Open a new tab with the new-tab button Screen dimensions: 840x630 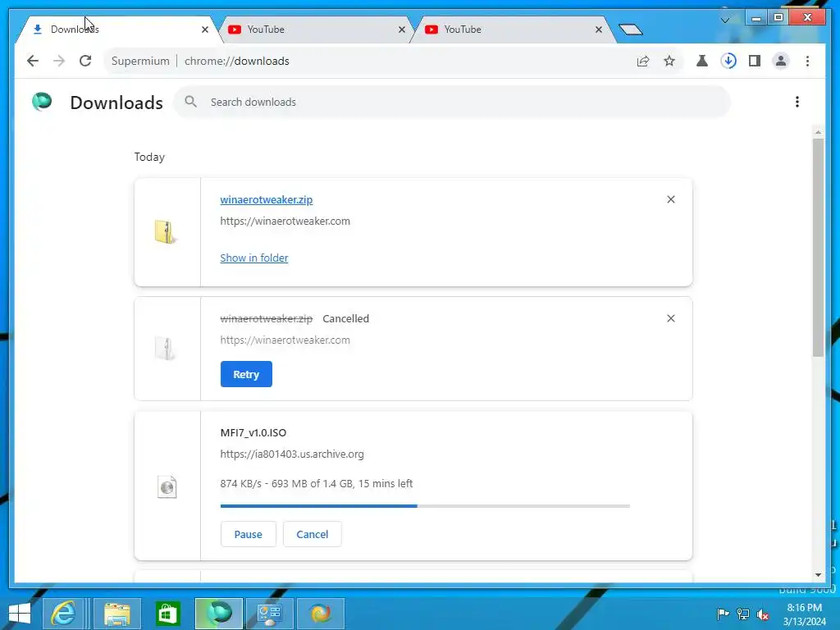(x=630, y=30)
